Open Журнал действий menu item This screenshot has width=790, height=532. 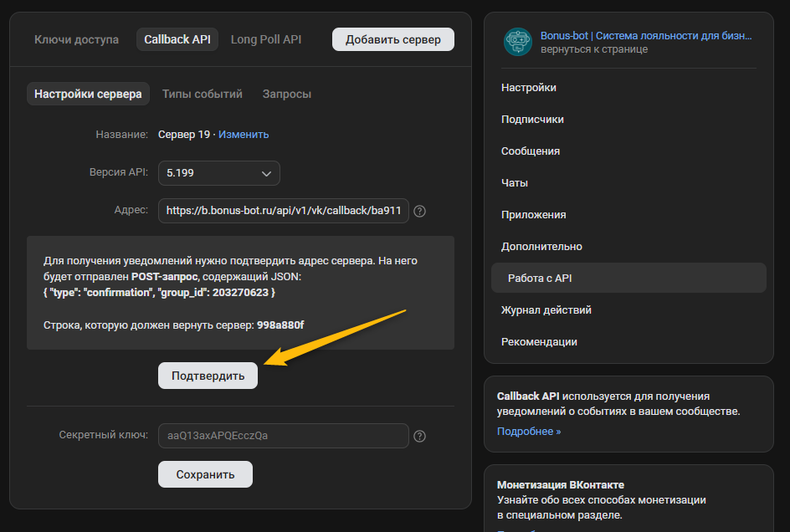pyautogui.click(x=546, y=310)
